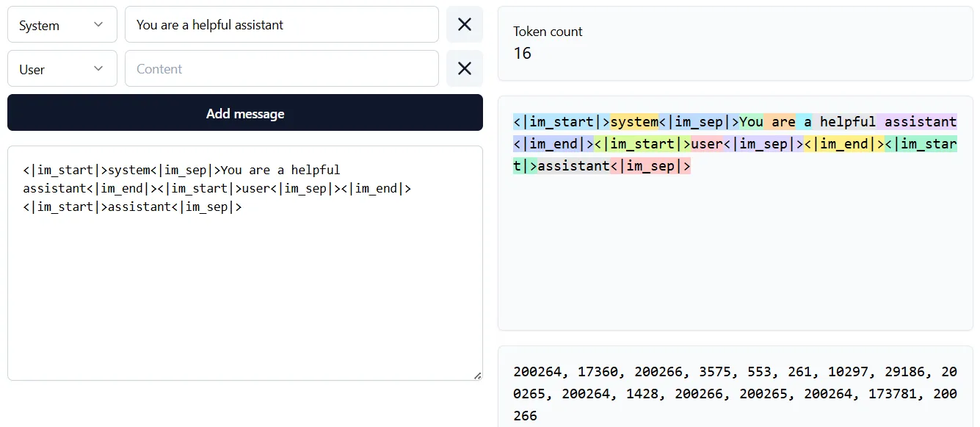Screen dimensions: 980x427
Task: Select the green-highlighted 'You' token
Action: [x=751, y=122]
